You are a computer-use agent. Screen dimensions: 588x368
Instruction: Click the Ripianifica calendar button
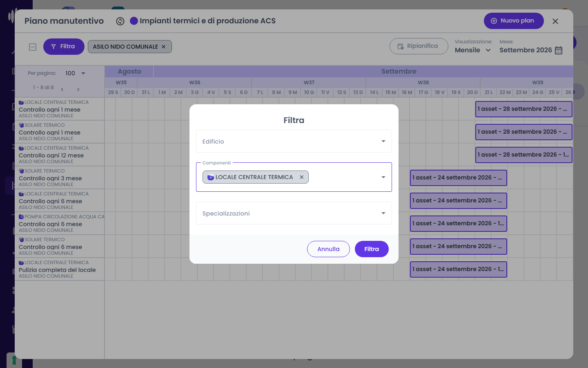click(x=419, y=46)
